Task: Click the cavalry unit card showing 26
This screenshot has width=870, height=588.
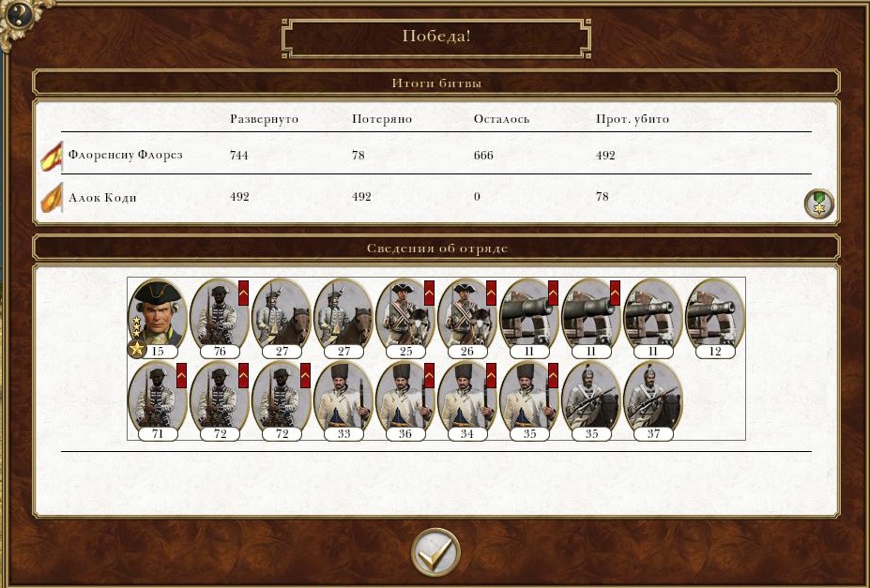Action: point(467,318)
